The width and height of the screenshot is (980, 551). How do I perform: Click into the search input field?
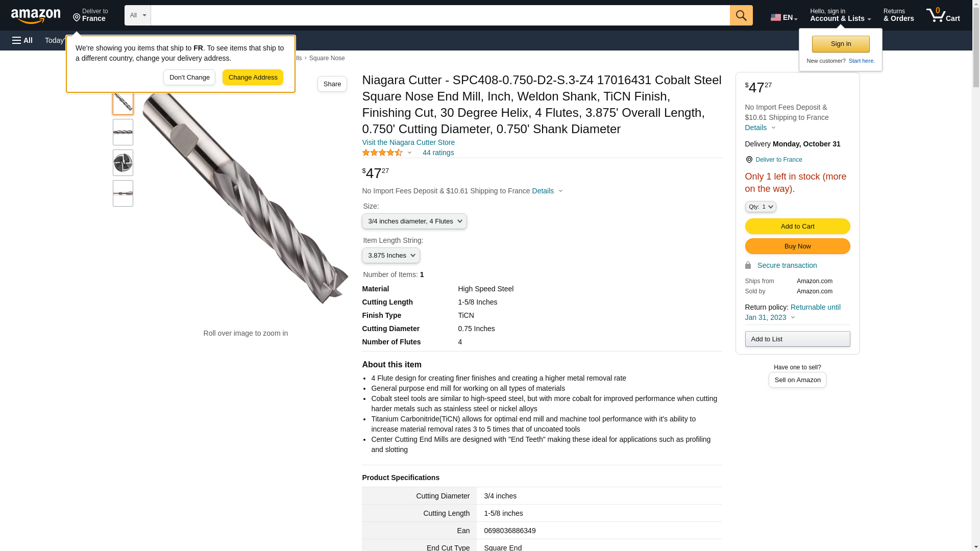pos(440,15)
